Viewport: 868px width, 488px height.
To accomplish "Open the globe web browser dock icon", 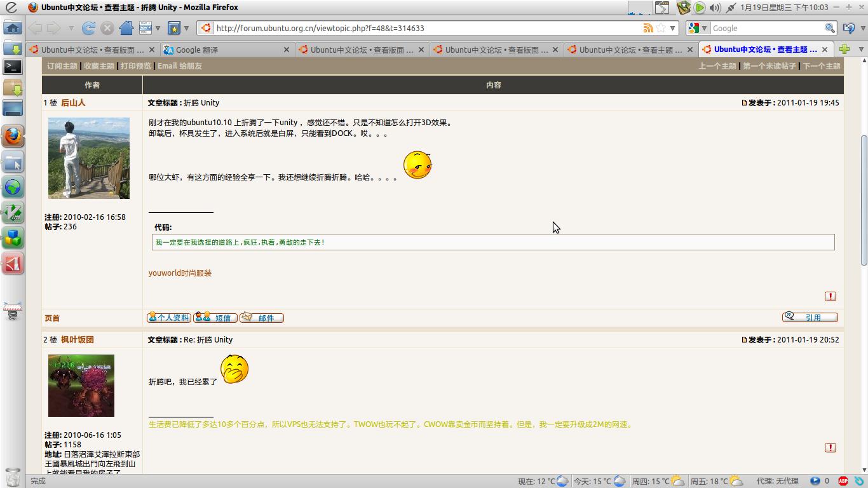I will pos(13,187).
